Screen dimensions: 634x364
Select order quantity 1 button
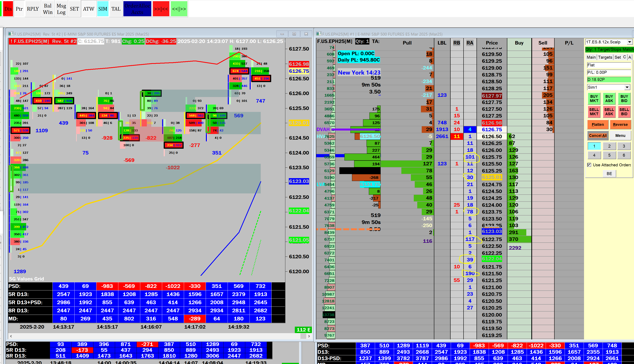(x=594, y=146)
